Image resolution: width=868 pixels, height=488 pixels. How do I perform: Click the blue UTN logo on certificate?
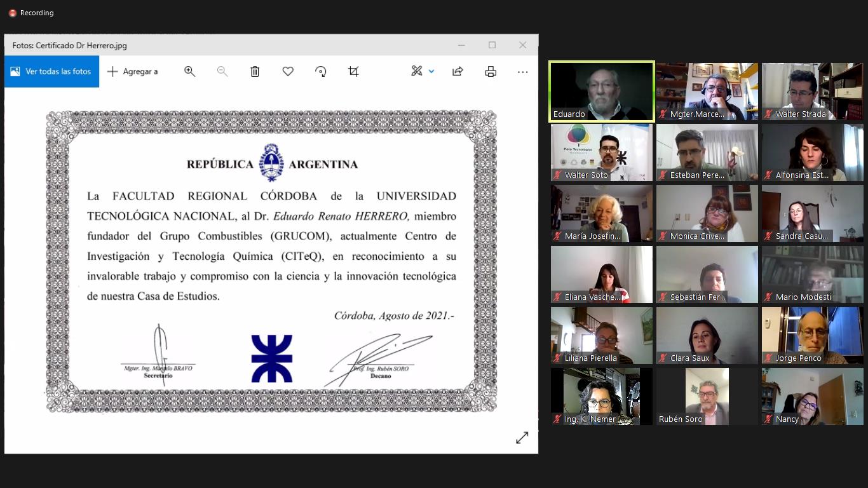pyautogui.click(x=272, y=358)
